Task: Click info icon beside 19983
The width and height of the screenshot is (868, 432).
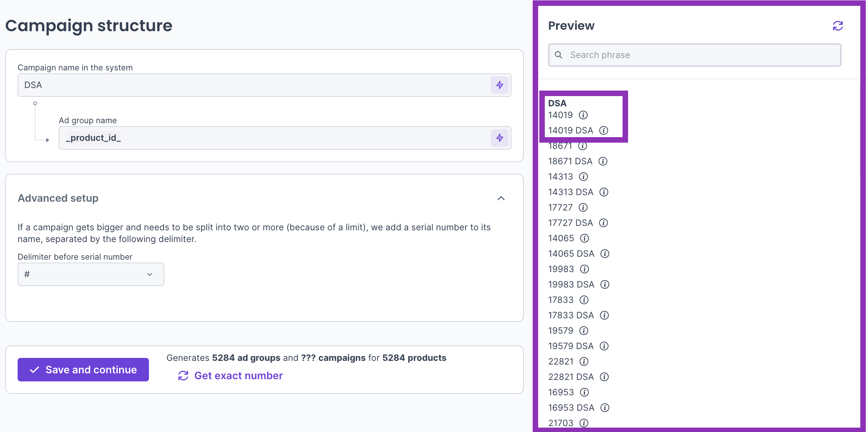Action: tap(584, 269)
